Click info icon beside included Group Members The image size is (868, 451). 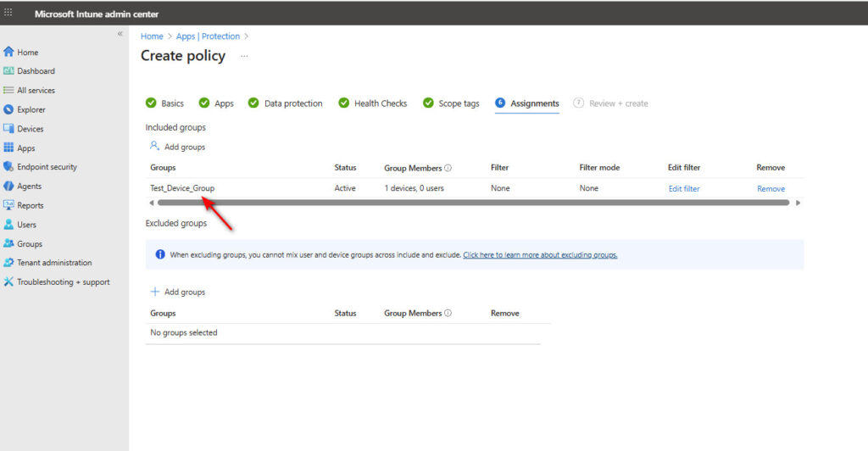tap(448, 168)
